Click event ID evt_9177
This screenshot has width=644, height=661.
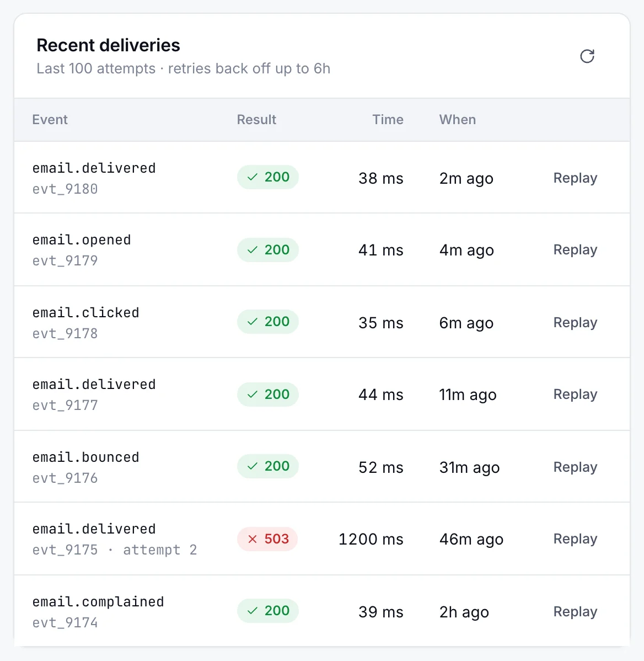pyautogui.click(x=65, y=405)
